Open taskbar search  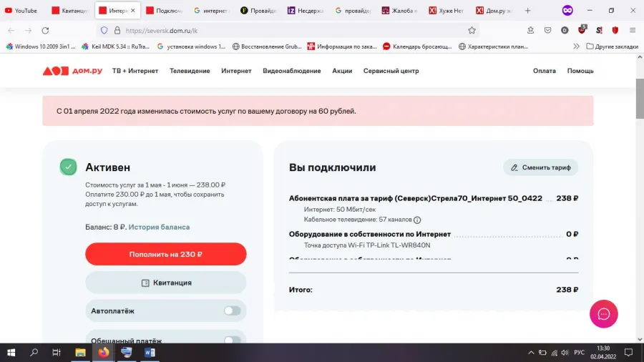pyautogui.click(x=34, y=353)
